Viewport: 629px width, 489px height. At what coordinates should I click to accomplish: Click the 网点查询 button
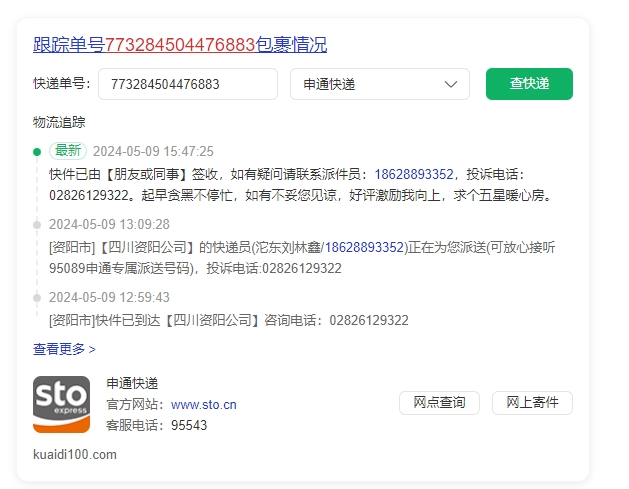pos(439,402)
